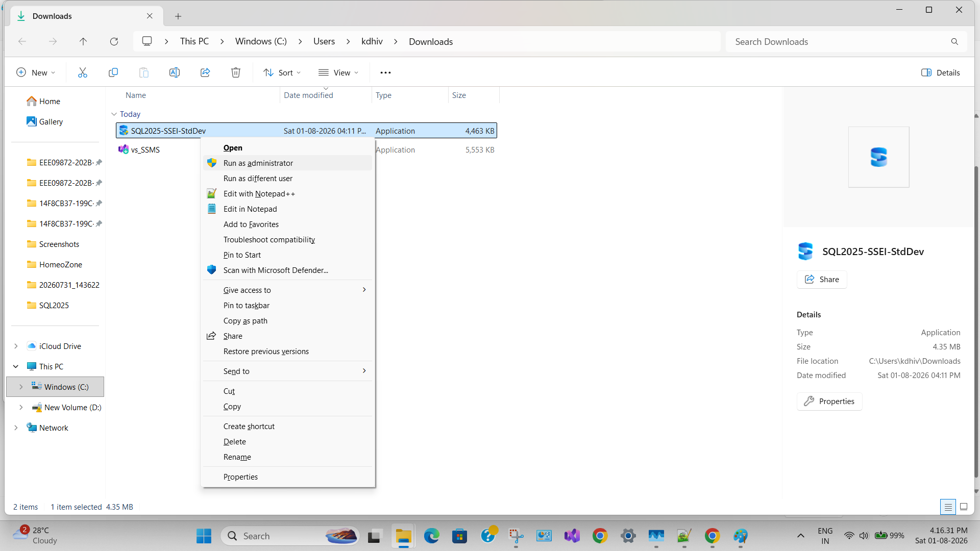Expand Network in navigation pane
This screenshot has width=980, height=551.
(16, 428)
